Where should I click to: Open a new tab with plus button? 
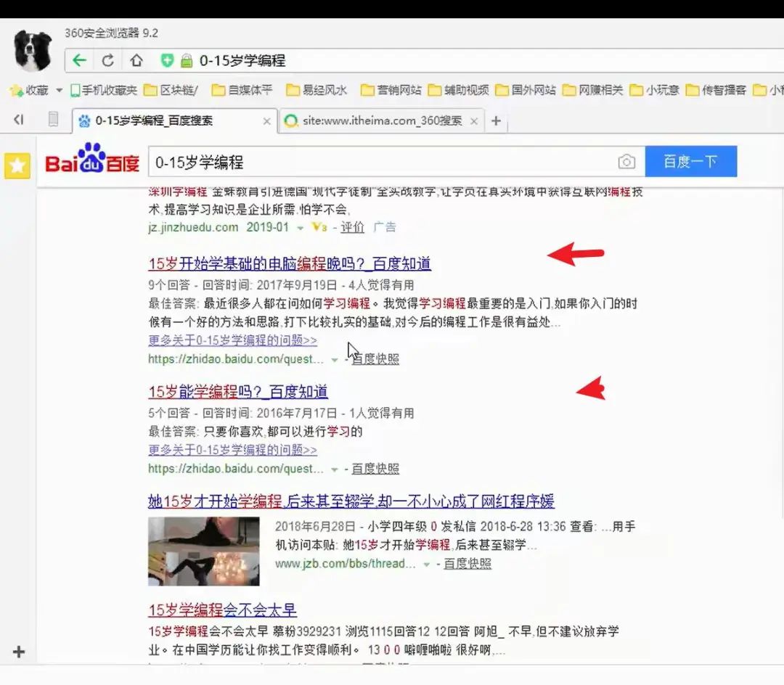[x=496, y=121]
